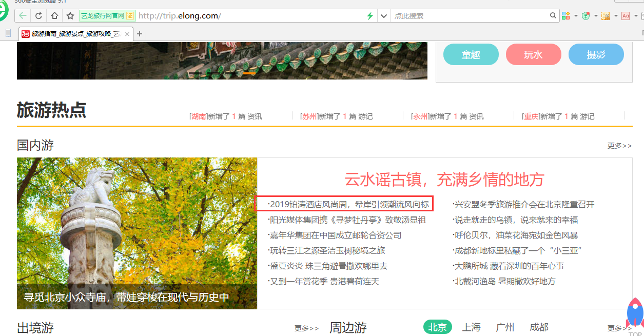Screen dimensions: 644x336
Task: Open a new tab with plus button
Action: [139, 34]
